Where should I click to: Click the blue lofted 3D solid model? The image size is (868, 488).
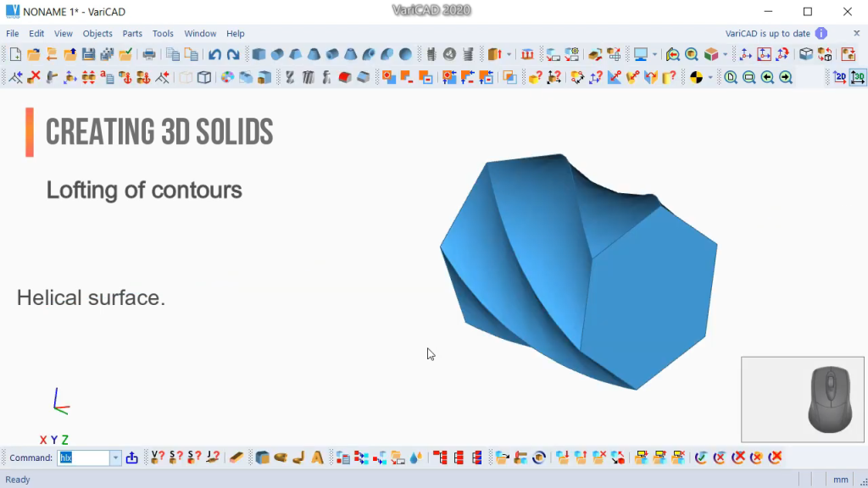[578, 271]
